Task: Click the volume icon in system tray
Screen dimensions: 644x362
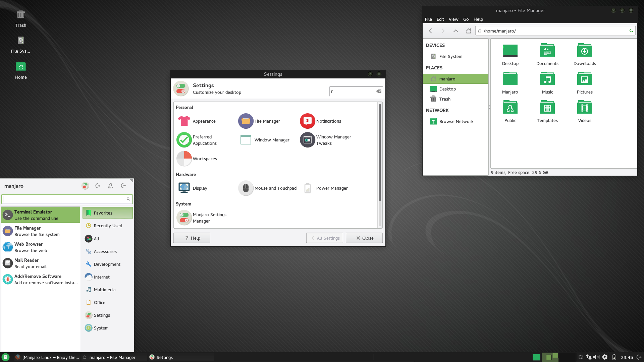Action: pos(596,357)
